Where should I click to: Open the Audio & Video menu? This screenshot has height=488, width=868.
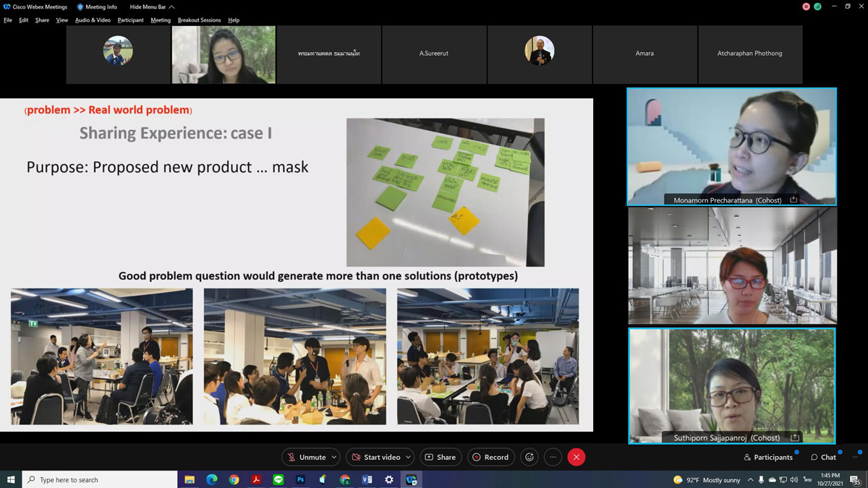(93, 20)
